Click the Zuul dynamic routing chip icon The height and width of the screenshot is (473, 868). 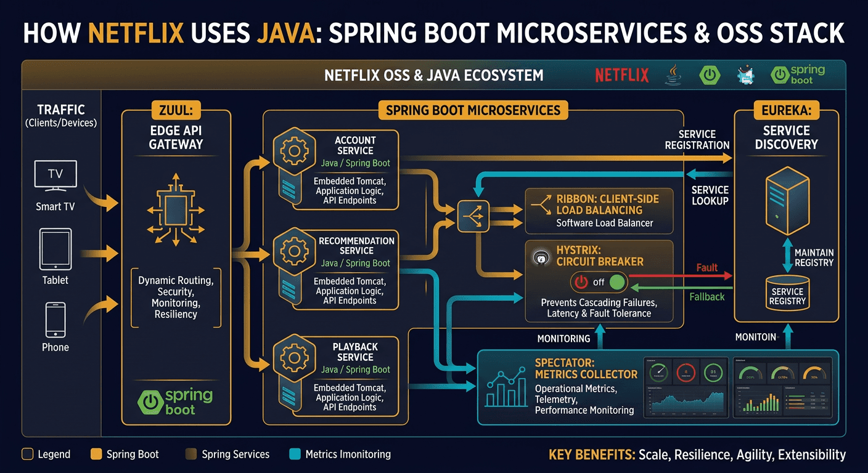177,209
